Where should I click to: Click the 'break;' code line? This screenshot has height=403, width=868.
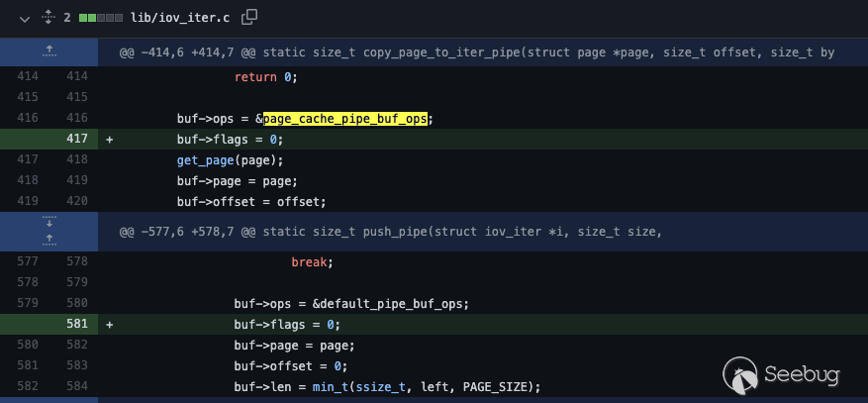pos(312,262)
